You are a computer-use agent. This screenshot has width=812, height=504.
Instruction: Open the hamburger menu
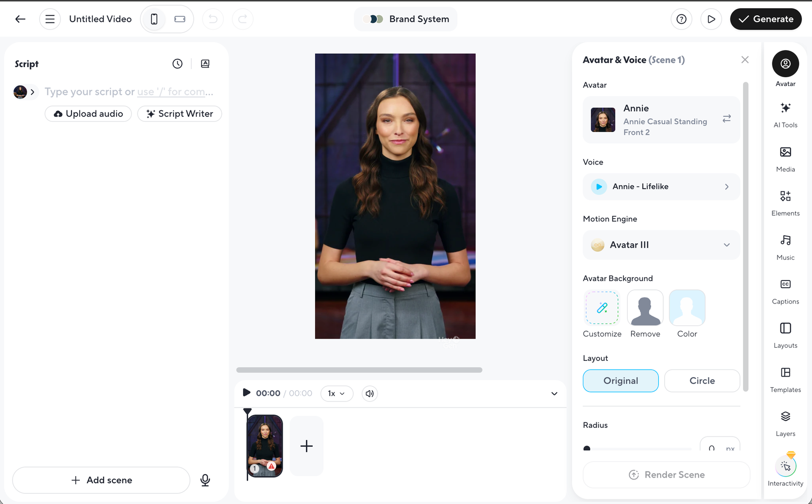click(50, 19)
